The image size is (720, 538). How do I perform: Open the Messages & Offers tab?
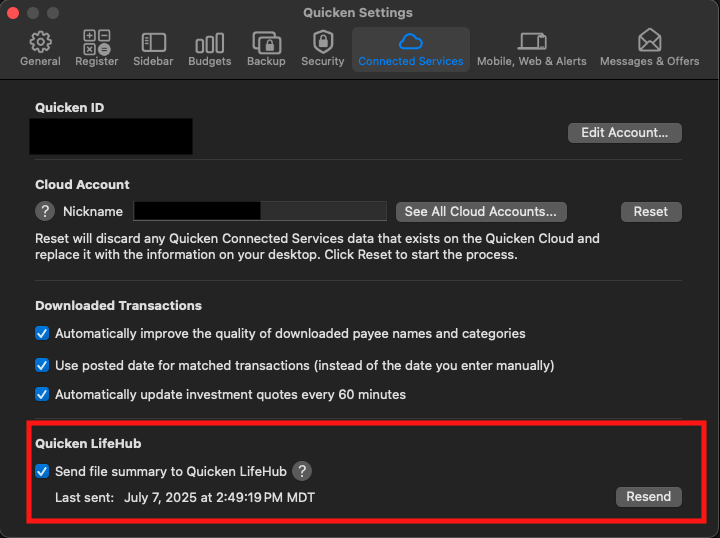coord(649,49)
